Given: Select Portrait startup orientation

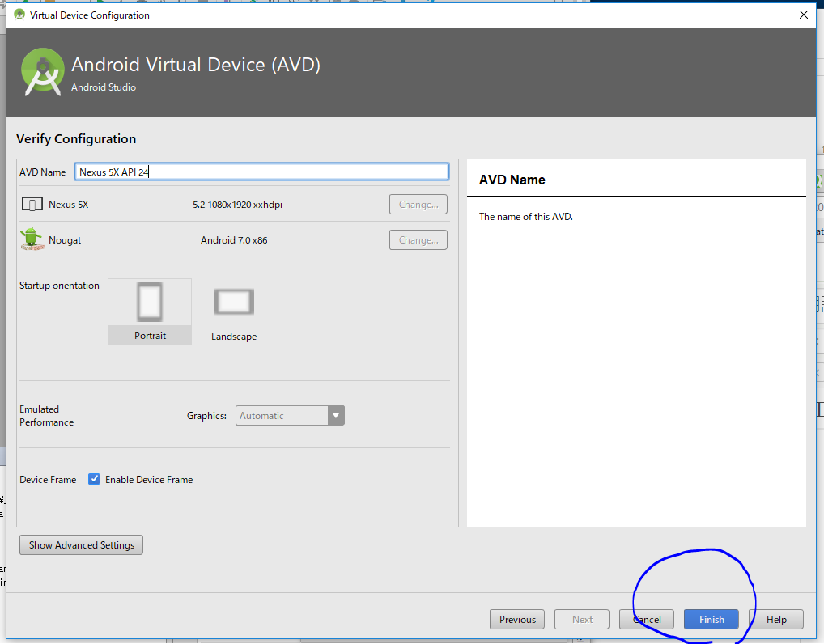Looking at the screenshot, I should tap(150, 311).
